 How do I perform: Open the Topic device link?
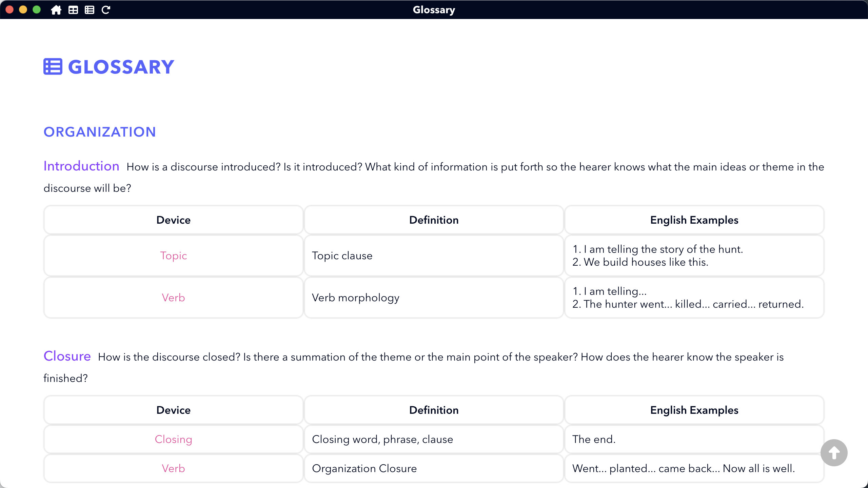tap(173, 256)
